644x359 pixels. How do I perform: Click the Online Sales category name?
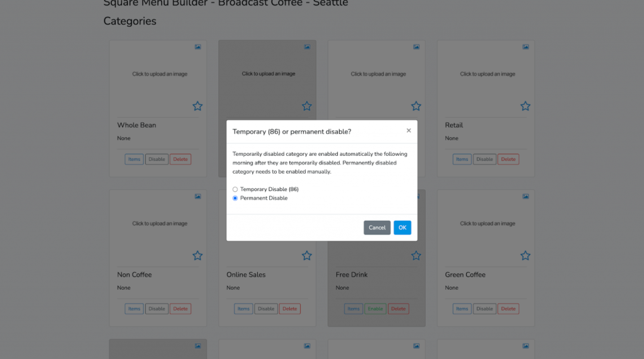pyautogui.click(x=246, y=275)
